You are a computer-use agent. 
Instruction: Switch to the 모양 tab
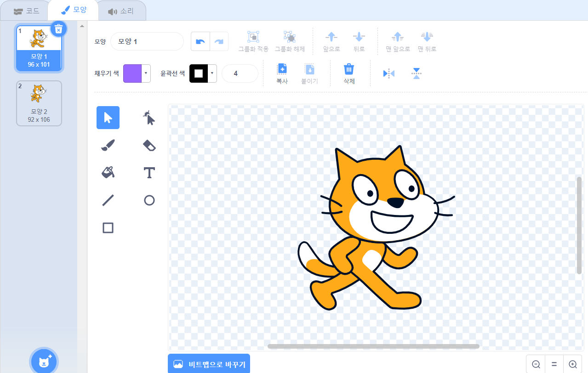click(74, 10)
